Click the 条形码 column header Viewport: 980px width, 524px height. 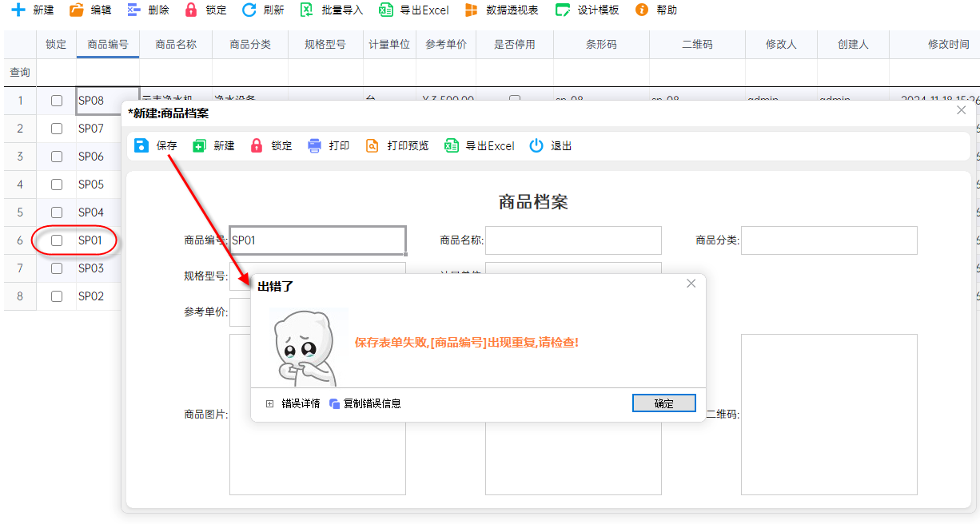pyautogui.click(x=601, y=45)
